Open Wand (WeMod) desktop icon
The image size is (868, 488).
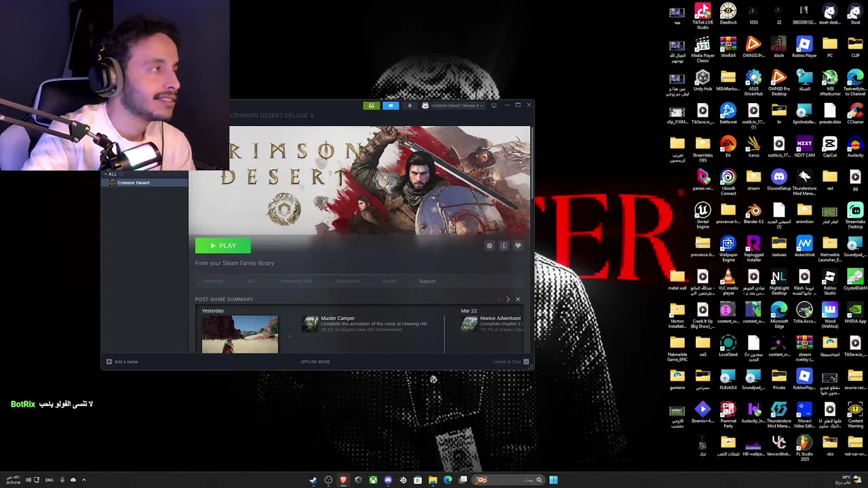(x=830, y=316)
